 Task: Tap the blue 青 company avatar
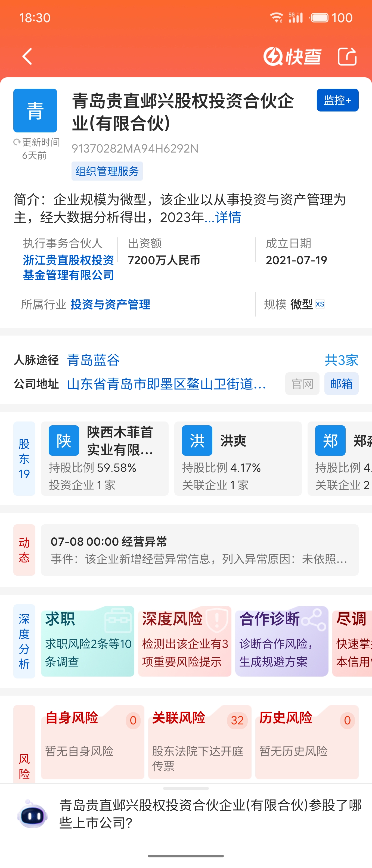pos(35,110)
